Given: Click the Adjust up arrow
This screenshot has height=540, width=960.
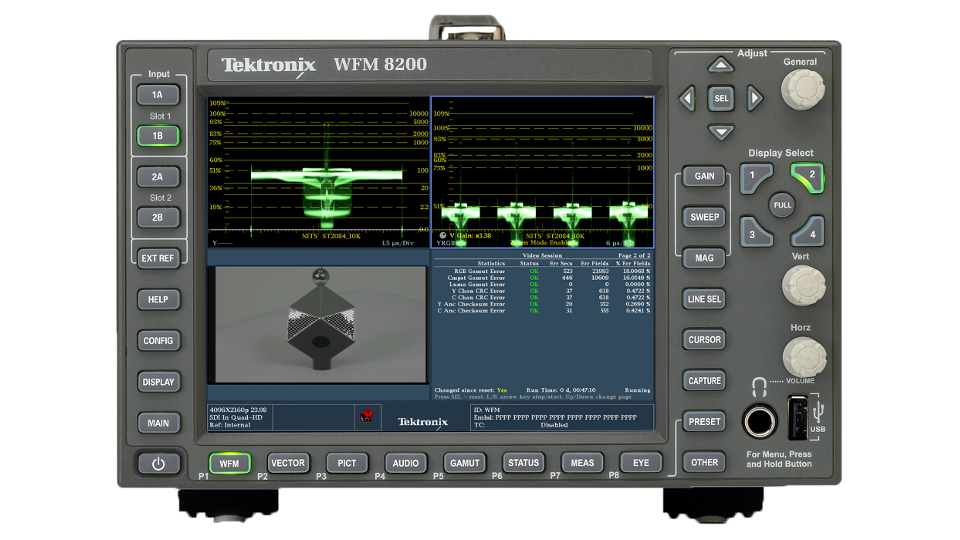Looking at the screenshot, I should [721, 65].
